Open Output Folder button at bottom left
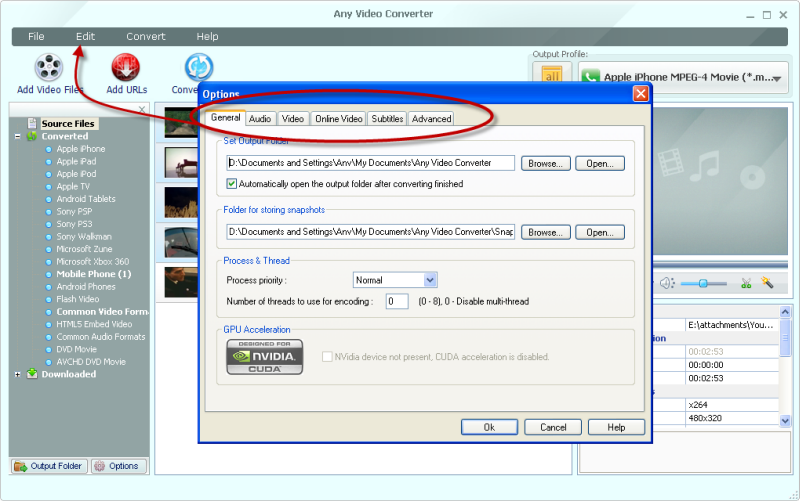The width and height of the screenshot is (800, 501). point(48,466)
